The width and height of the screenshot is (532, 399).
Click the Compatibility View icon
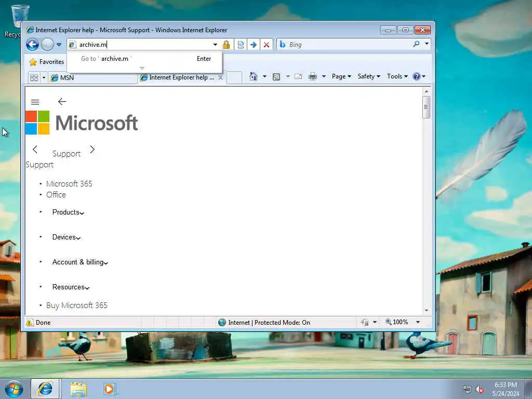click(x=241, y=45)
